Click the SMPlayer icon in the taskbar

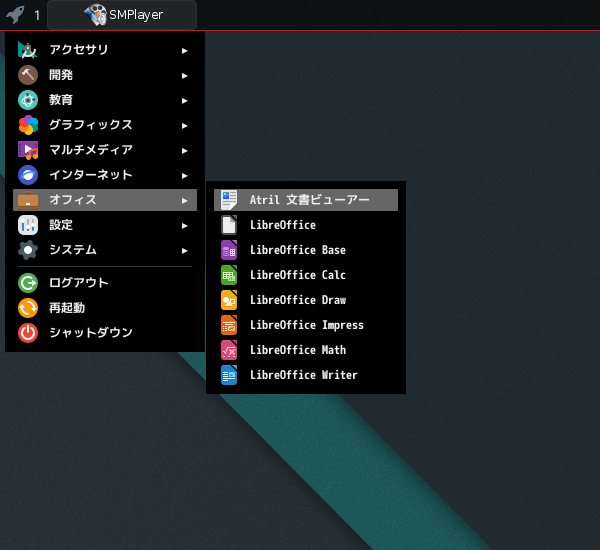pos(95,15)
